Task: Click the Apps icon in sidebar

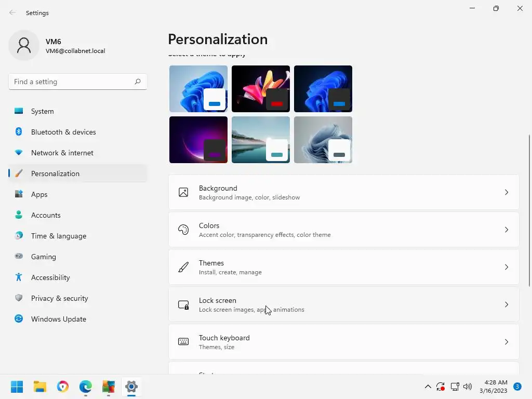Action: [x=19, y=194]
